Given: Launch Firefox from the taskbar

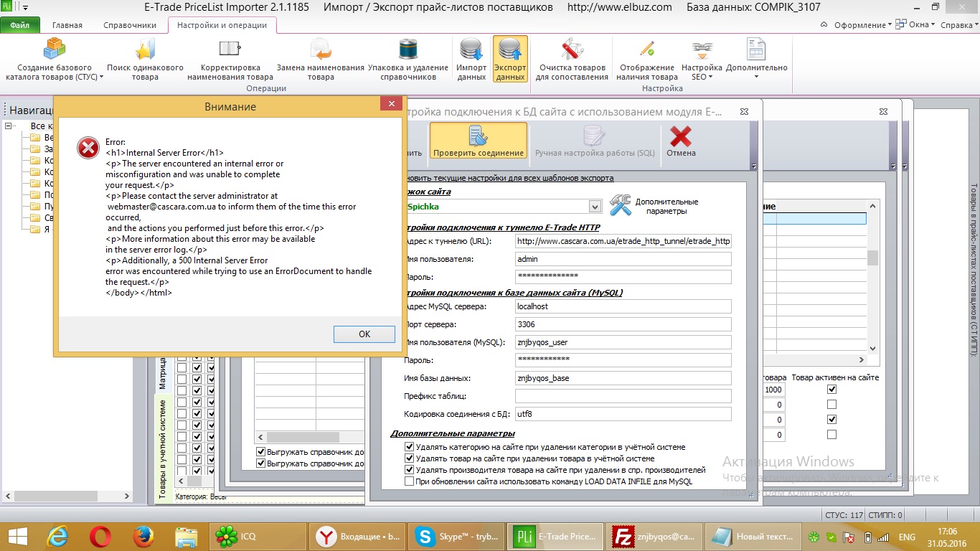Looking at the screenshot, I should (143, 536).
